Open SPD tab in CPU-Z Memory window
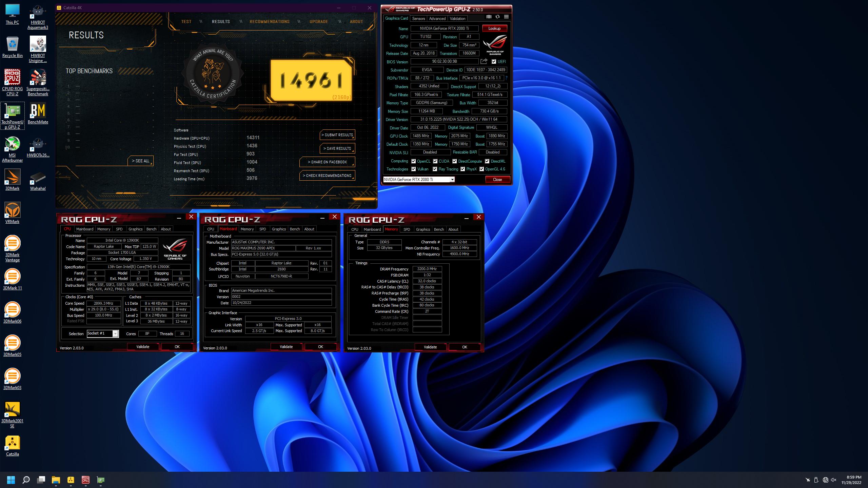The image size is (868, 488). [x=407, y=229]
